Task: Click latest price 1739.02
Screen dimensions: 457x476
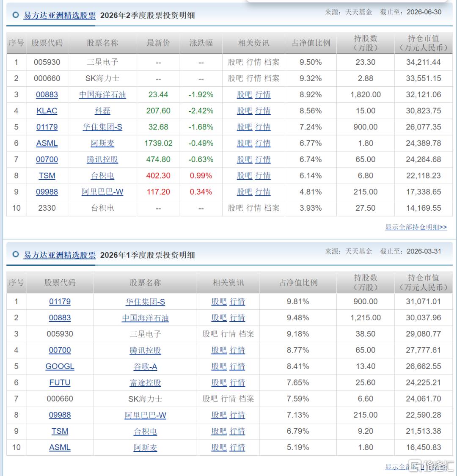Action: tap(158, 143)
